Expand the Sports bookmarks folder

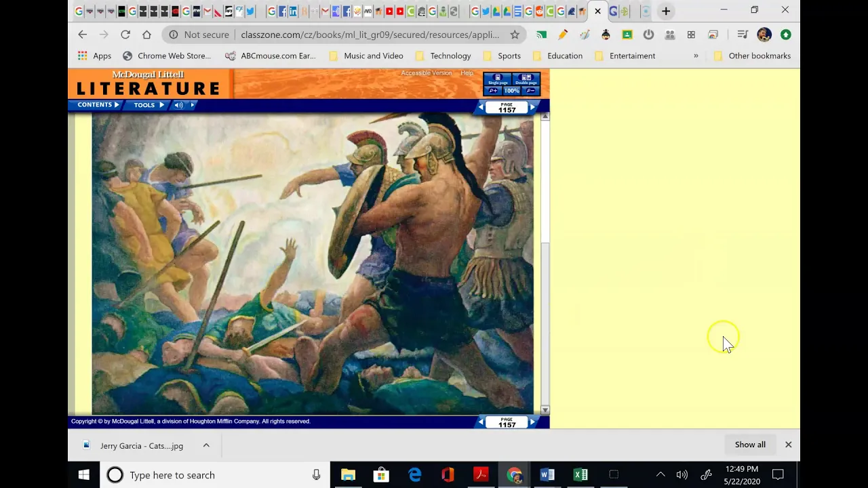coord(502,56)
